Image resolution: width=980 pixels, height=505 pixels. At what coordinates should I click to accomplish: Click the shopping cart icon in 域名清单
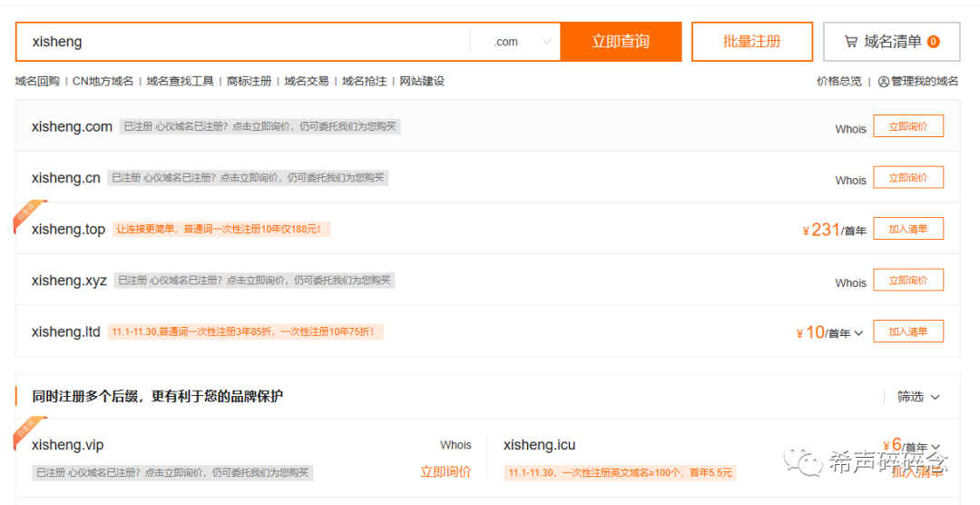850,42
